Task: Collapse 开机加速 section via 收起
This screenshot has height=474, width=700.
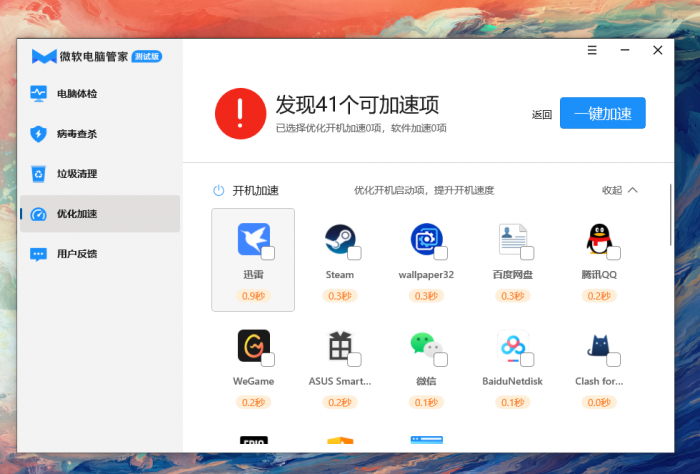Action: pos(620,191)
